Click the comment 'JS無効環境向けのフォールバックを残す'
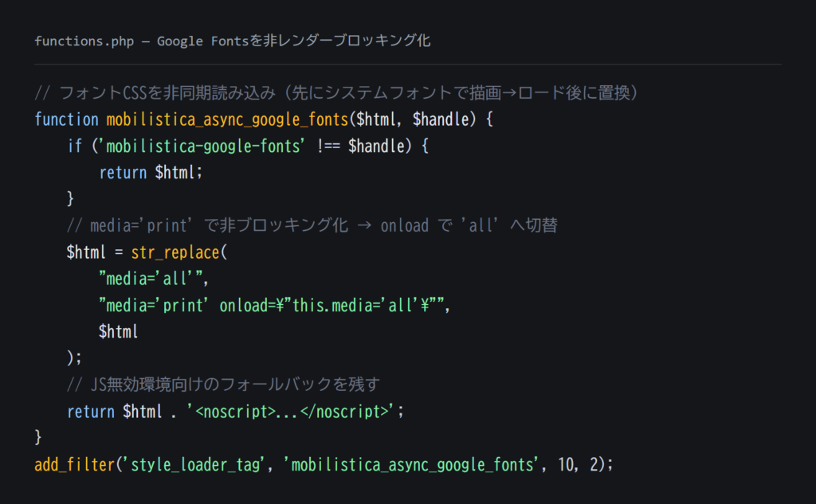The image size is (816, 504). coord(223,385)
